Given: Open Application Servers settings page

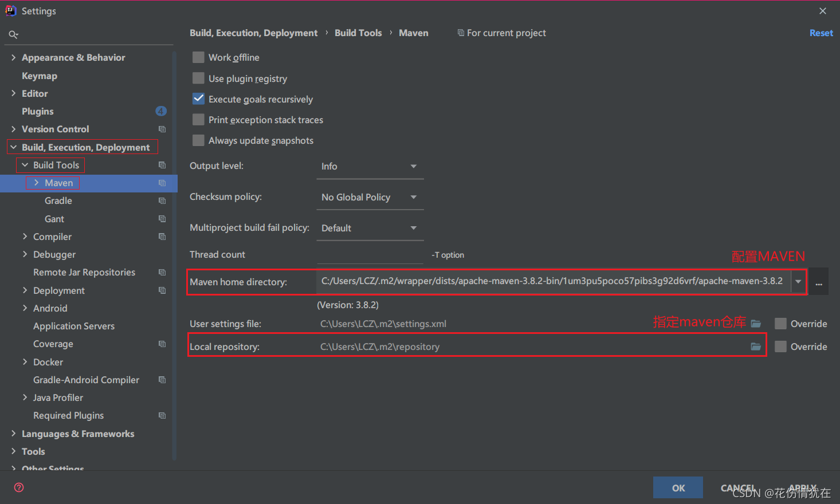Looking at the screenshot, I should [74, 326].
